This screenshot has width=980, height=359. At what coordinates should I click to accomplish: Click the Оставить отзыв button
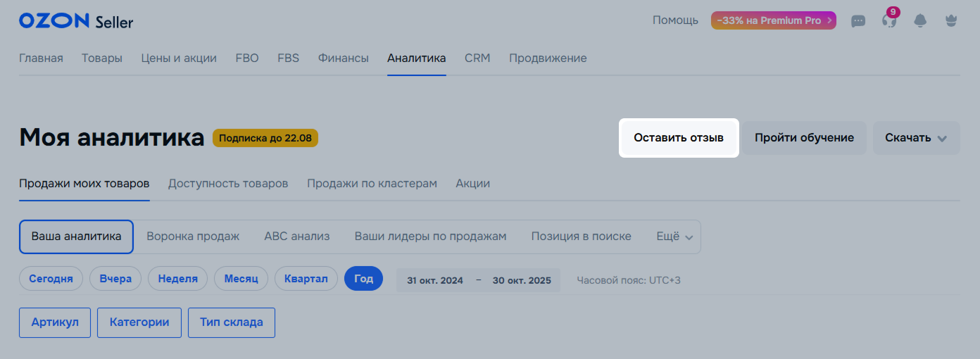(678, 138)
